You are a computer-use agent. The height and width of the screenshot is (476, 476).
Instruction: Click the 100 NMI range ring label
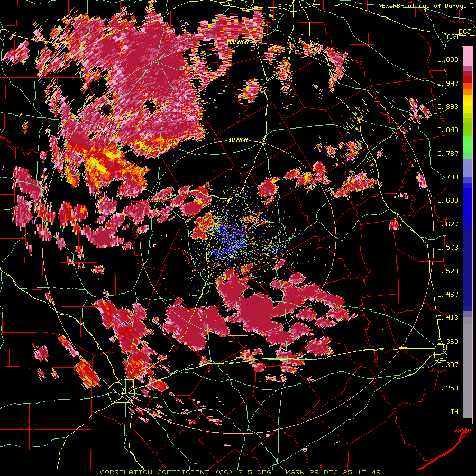pos(238,42)
